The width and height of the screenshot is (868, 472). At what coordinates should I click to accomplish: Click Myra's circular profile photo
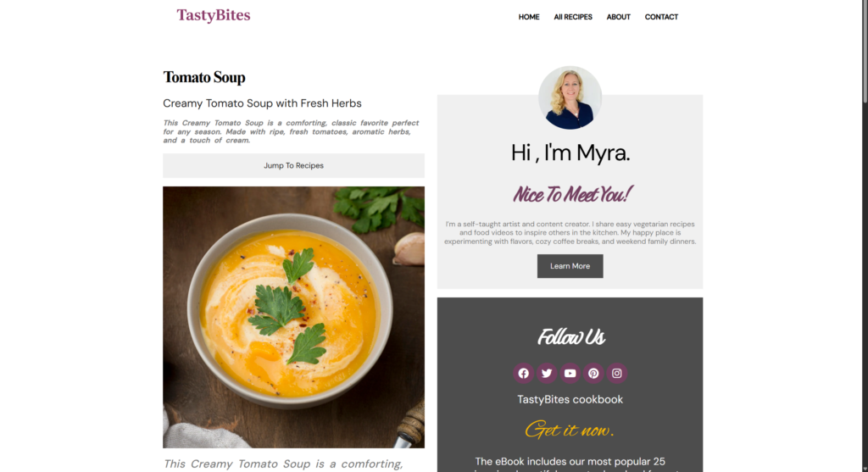pyautogui.click(x=570, y=98)
